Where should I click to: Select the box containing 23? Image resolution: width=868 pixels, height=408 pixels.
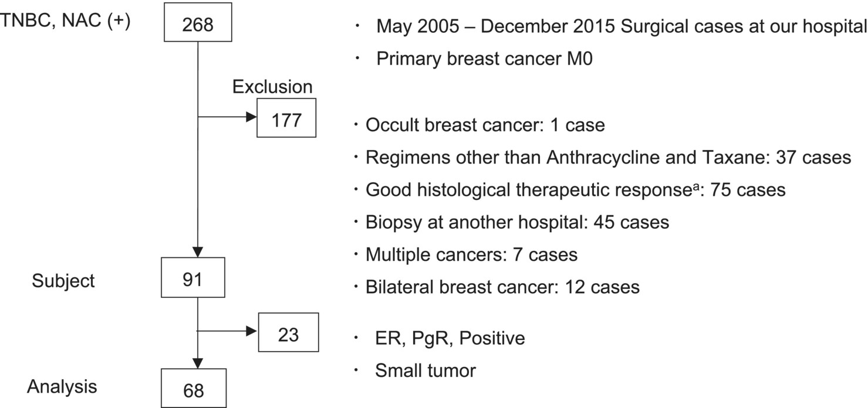pos(289,335)
